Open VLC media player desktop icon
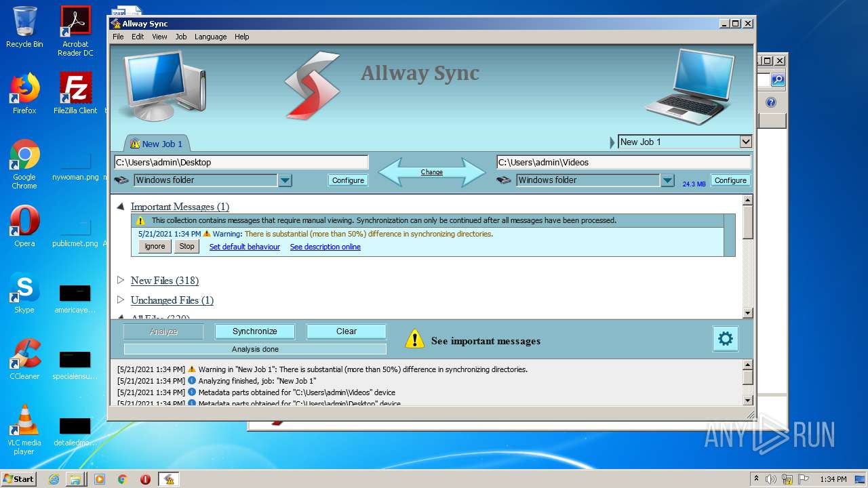Viewport: 868px width, 488px height. coord(24,430)
